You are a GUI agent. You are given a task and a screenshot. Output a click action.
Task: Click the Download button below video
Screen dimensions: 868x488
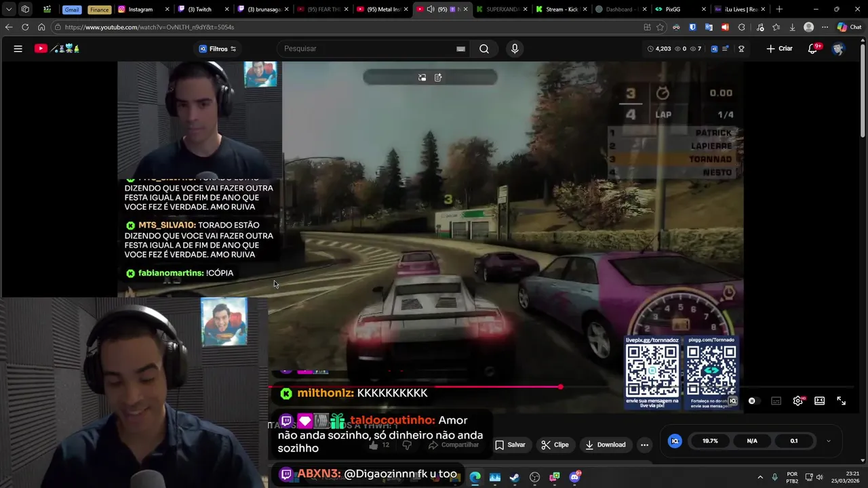tap(606, 445)
